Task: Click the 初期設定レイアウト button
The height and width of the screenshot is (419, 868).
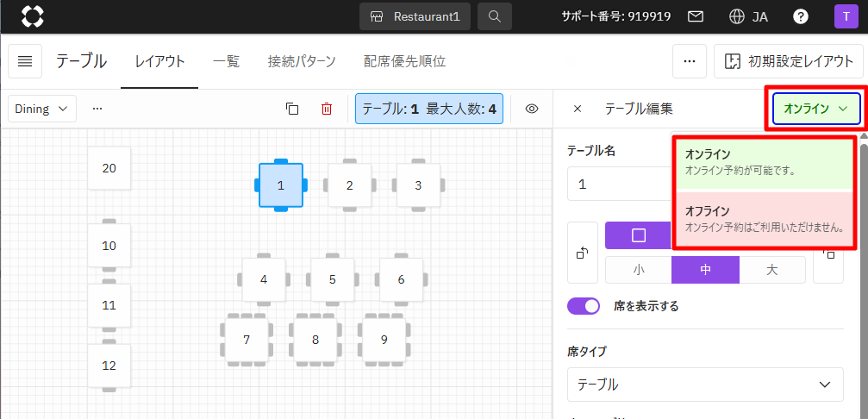Action: pyautogui.click(x=790, y=61)
